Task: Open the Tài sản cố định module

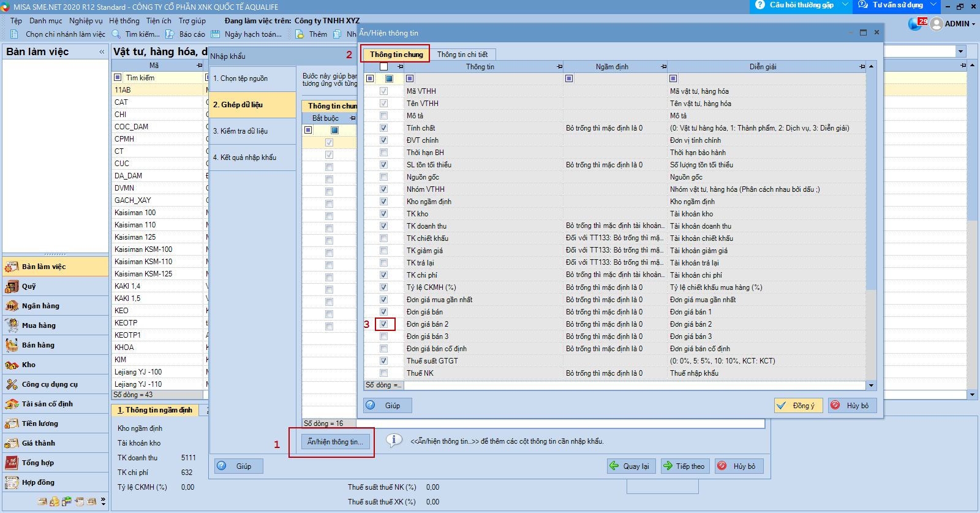Action: 55,404
